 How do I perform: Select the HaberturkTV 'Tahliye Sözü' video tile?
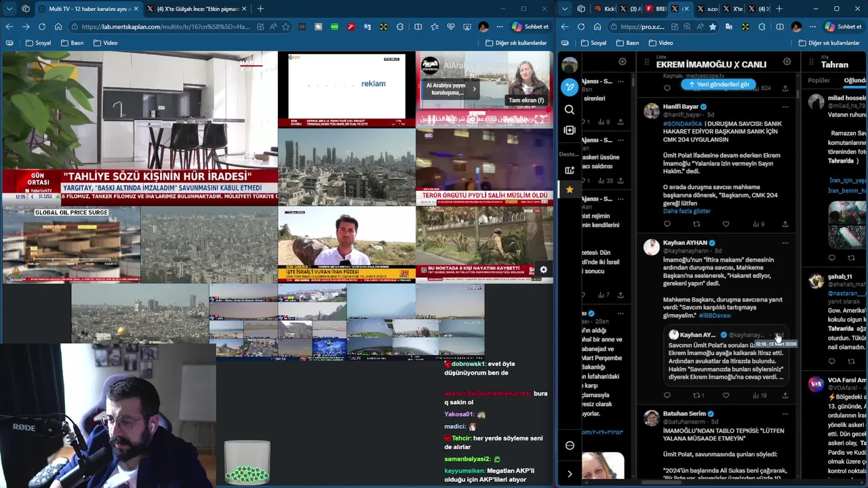pos(140,128)
